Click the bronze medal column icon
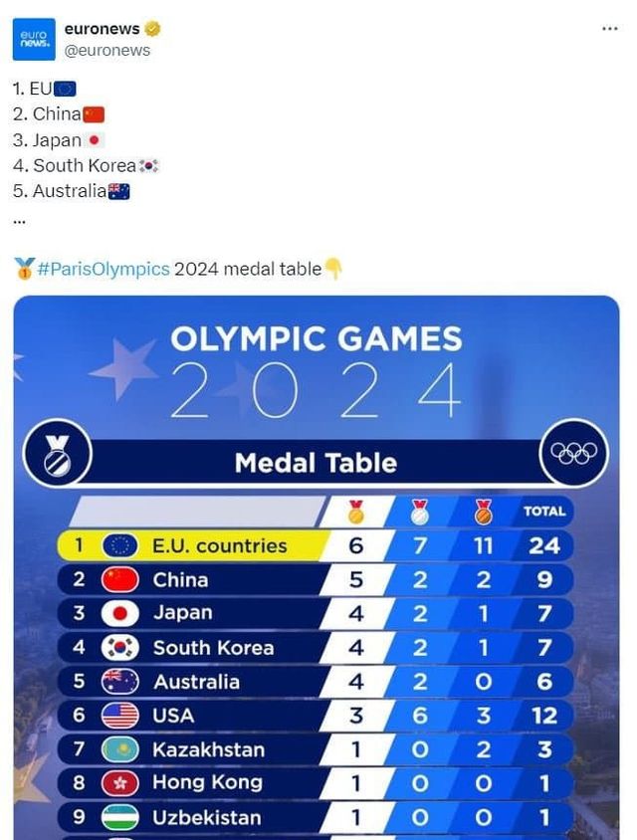 [x=483, y=512]
